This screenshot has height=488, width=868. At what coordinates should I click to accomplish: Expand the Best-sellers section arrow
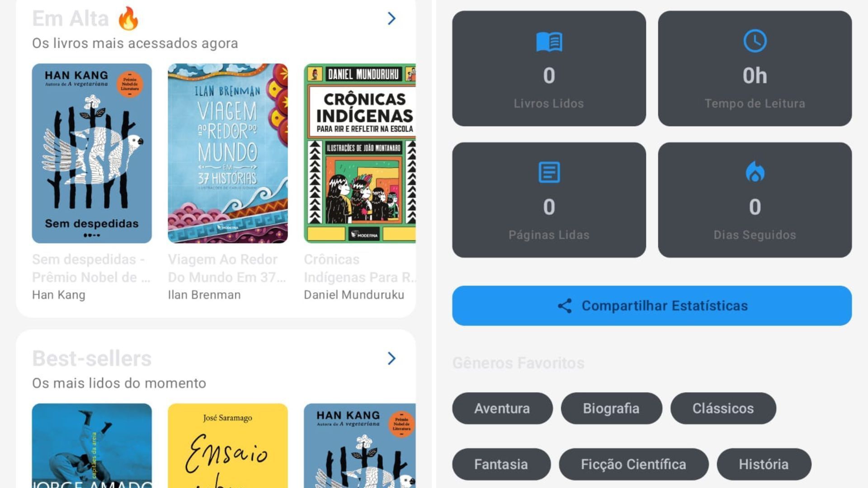(392, 358)
